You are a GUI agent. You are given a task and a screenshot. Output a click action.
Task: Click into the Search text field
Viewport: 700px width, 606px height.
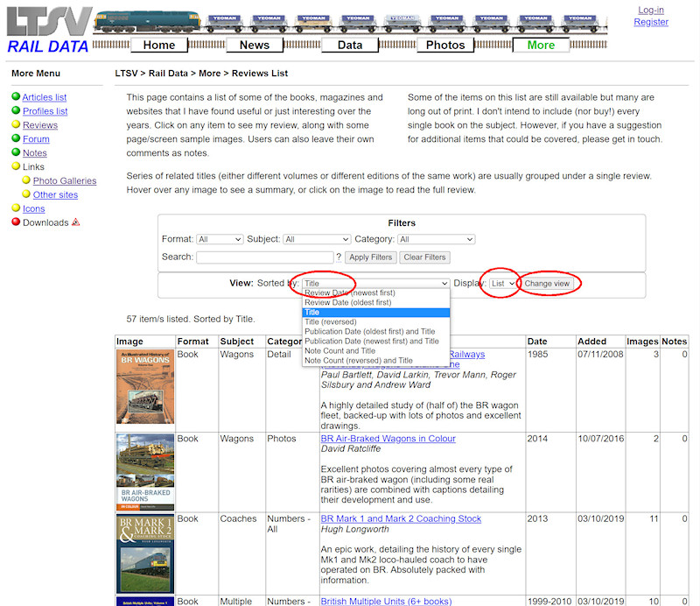click(x=264, y=257)
